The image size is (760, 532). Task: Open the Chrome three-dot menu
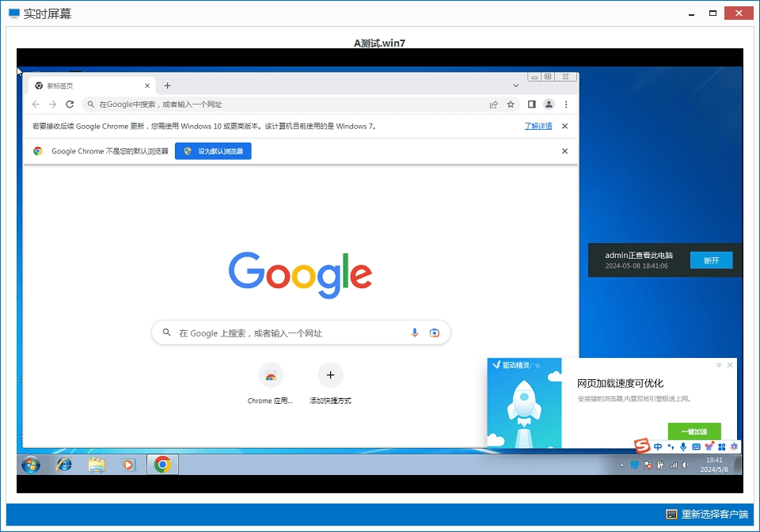tap(565, 104)
